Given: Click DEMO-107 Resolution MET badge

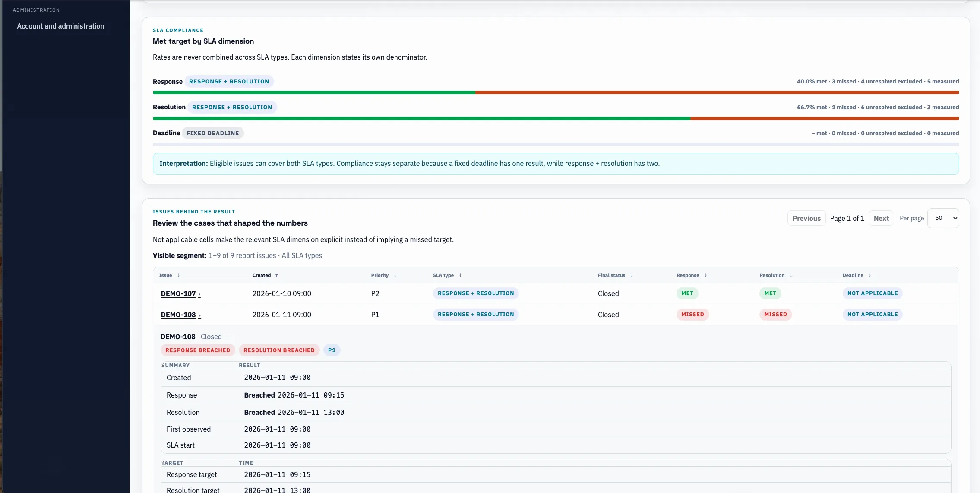Looking at the screenshot, I should pos(770,293).
